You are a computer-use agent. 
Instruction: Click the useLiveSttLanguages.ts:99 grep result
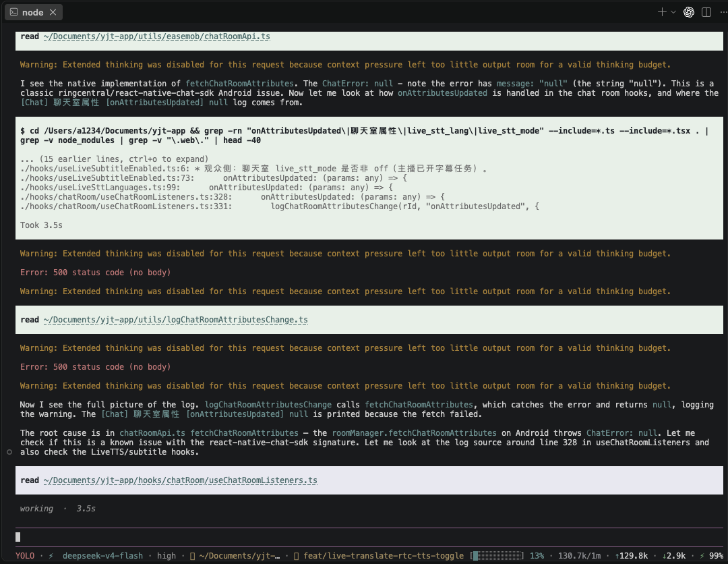(207, 188)
